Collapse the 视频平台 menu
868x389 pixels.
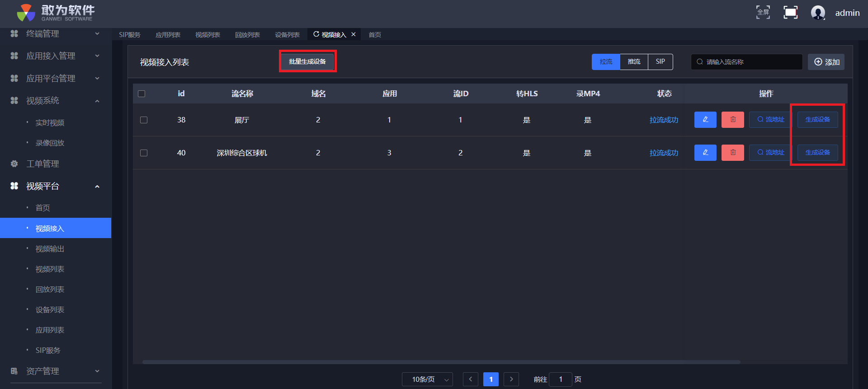coord(97,186)
